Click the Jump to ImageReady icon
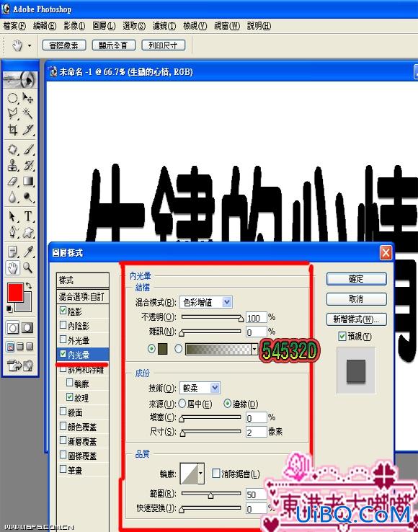Viewport: 418px width, 532px height. pyautogui.click(x=20, y=365)
